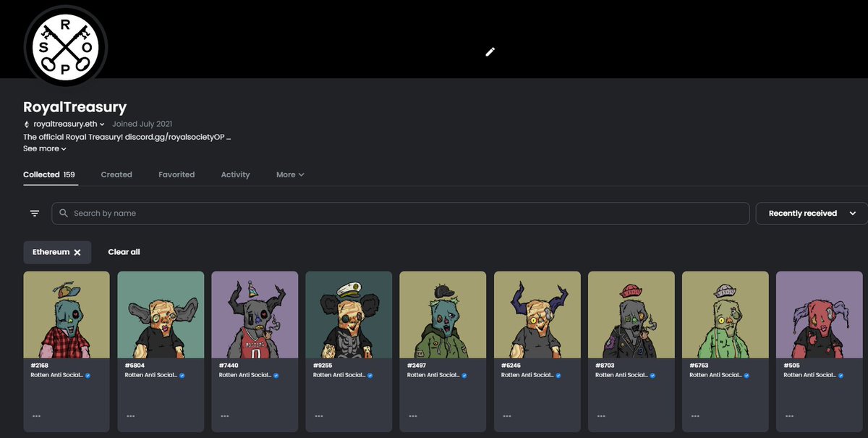
Task: Click the #6763 token label
Action: click(x=699, y=366)
